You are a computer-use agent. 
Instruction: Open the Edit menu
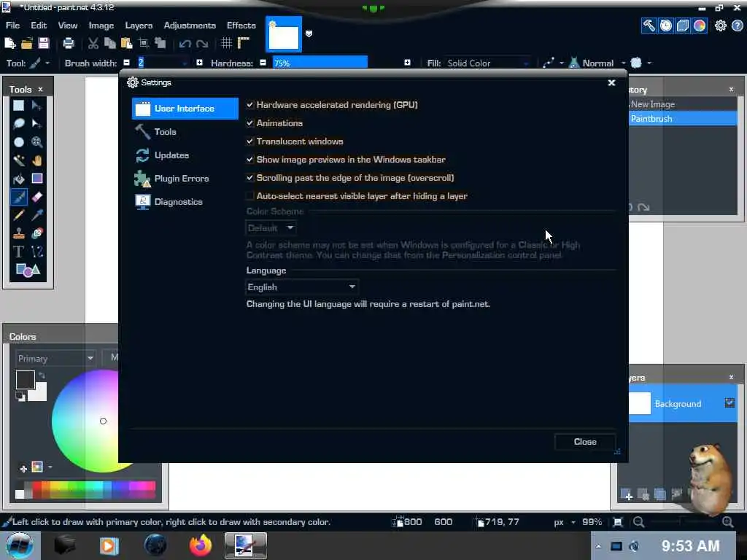(x=39, y=26)
